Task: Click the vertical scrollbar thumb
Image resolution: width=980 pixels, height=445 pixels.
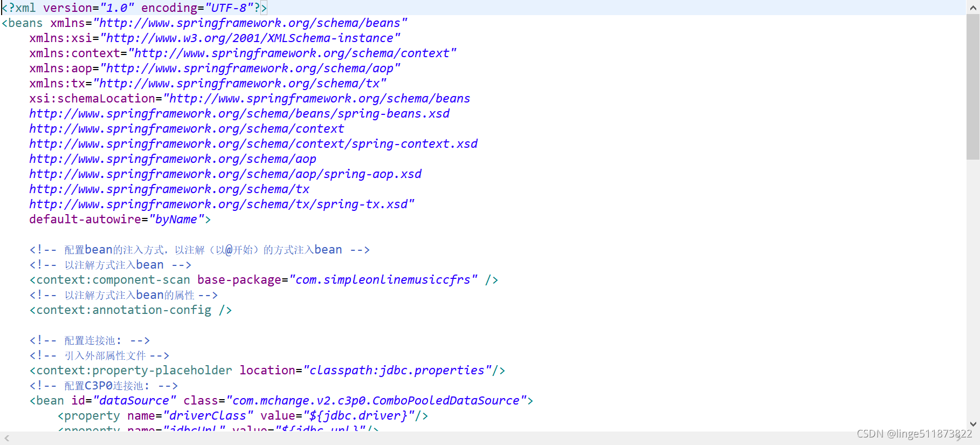Action: coord(973,86)
